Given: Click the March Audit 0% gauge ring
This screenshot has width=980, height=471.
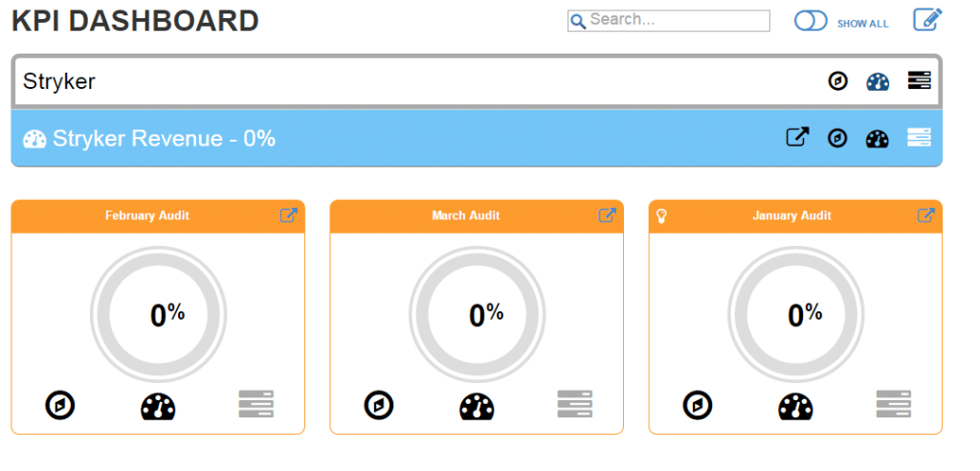Looking at the screenshot, I should pos(477,315).
